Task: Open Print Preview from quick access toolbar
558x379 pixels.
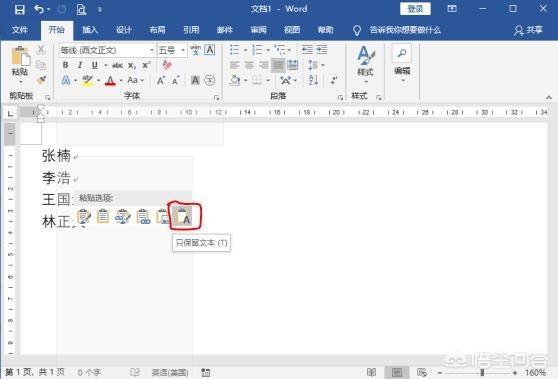Action: [81, 9]
